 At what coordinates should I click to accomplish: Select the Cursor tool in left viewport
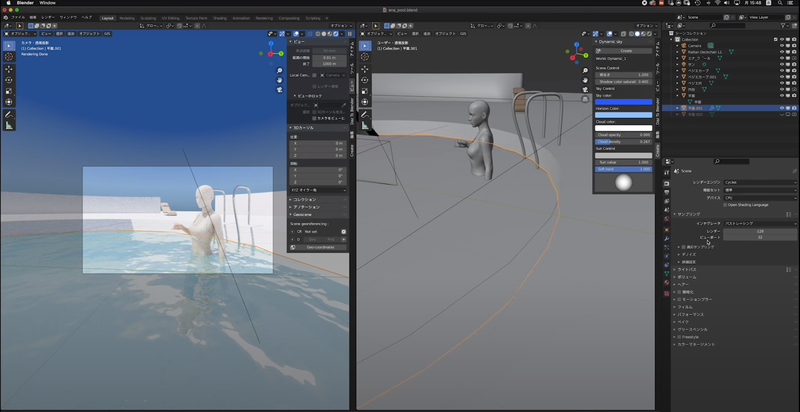coord(9,57)
